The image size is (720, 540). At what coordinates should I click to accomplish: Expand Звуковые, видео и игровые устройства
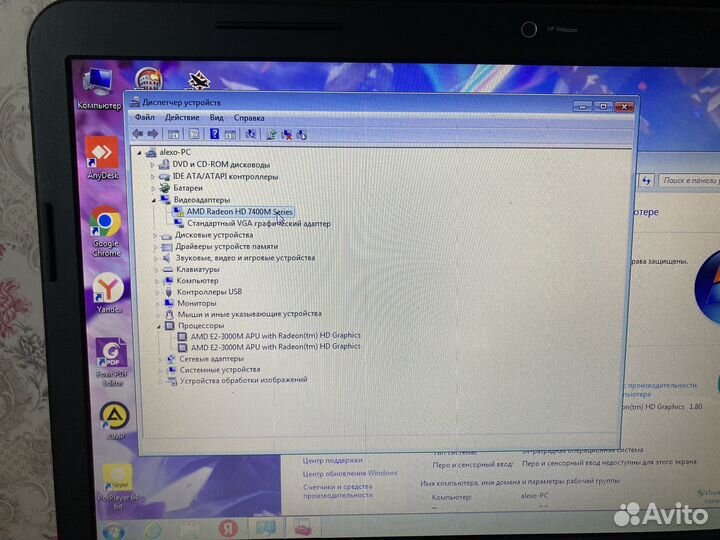pos(156,259)
